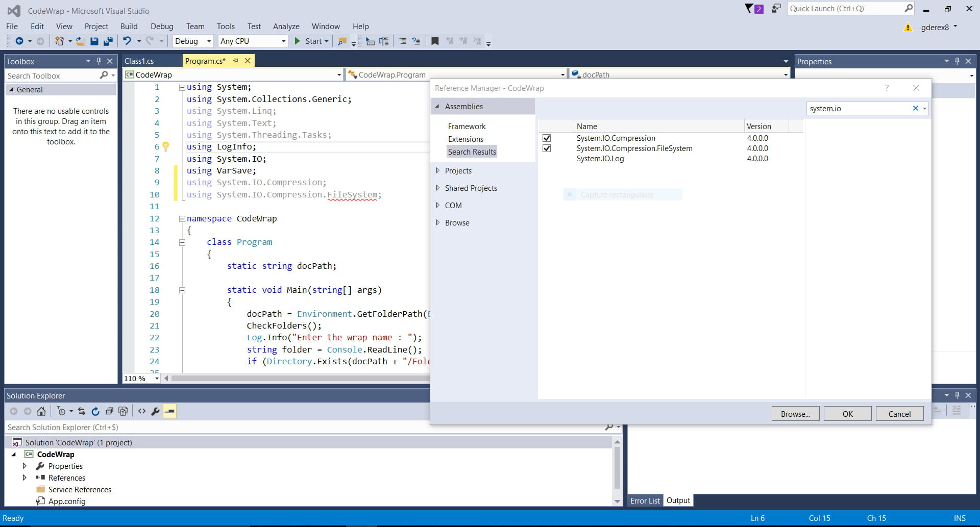Switch to the Error List tab

(x=645, y=501)
